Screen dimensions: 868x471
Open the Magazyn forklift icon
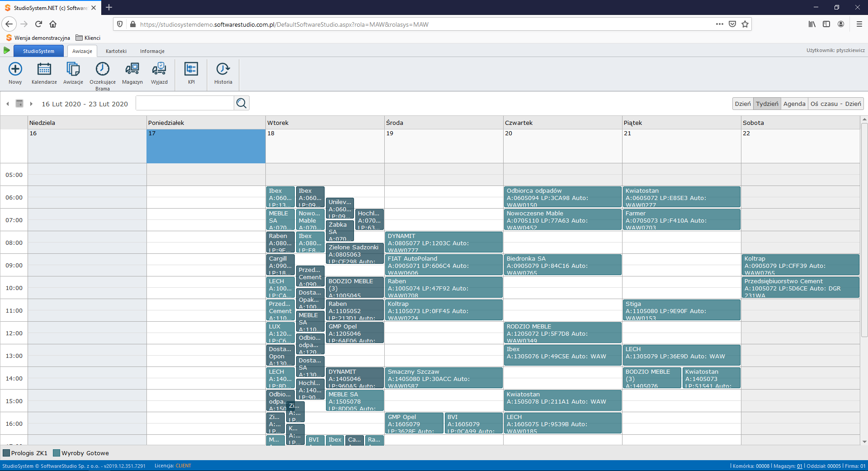point(132,69)
